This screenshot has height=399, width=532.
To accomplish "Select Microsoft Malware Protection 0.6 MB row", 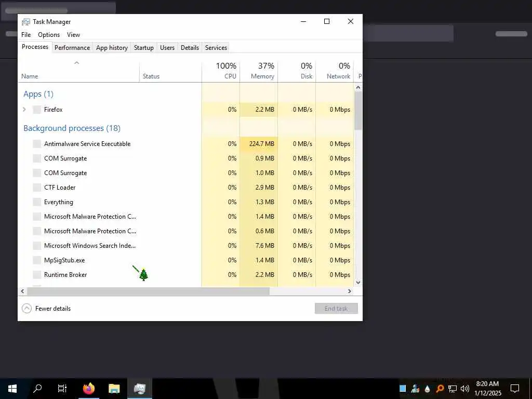I will (x=186, y=231).
